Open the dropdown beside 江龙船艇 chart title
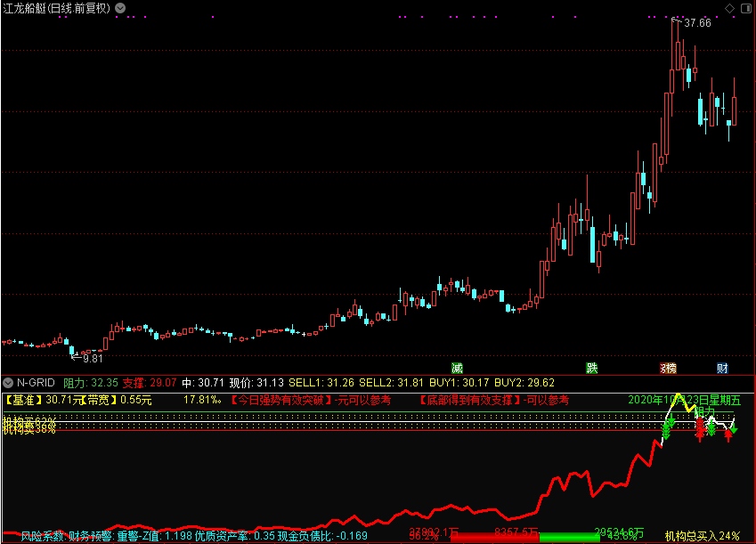This screenshot has width=756, height=544. 121,8
